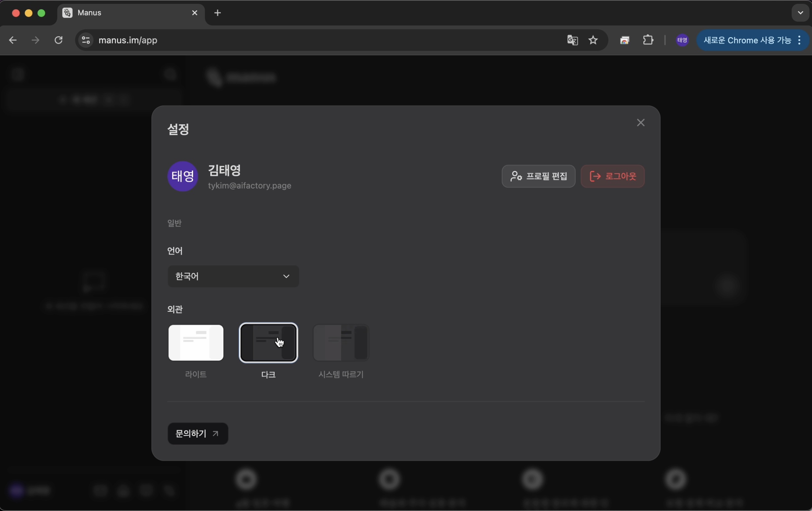Viewport: 812px width, 511px height.
Task: Go back with the browser back arrow
Action: 13,40
